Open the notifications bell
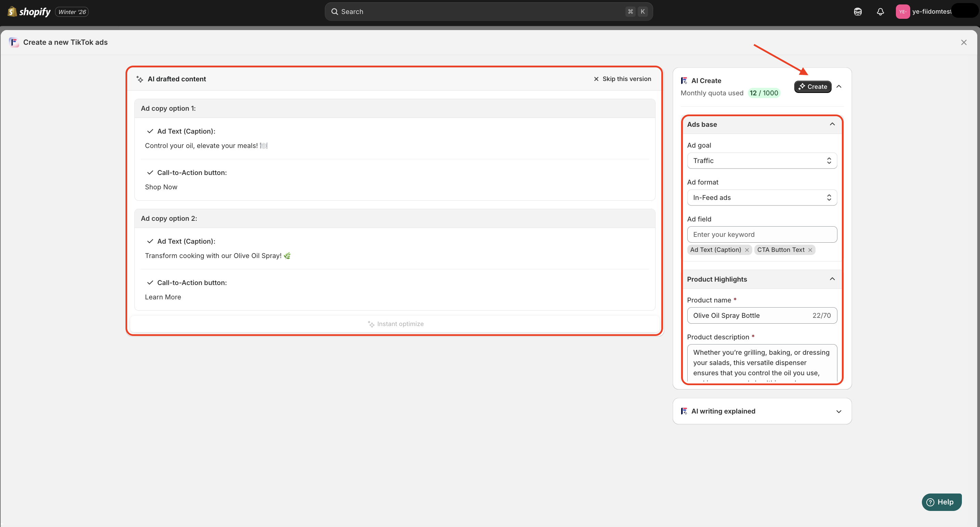The image size is (980, 527). point(880,12)
